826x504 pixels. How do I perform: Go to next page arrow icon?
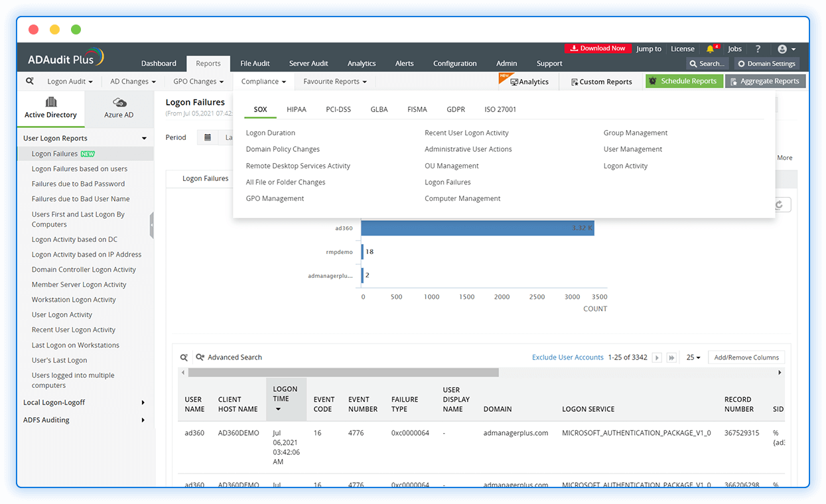(x=657, y=357)
